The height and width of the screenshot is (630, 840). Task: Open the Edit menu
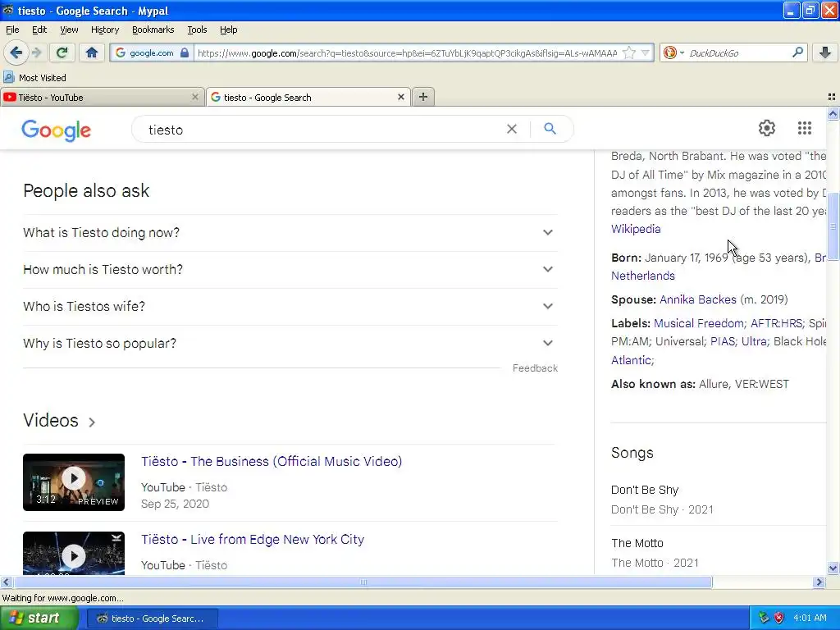[x=39, y=30]
